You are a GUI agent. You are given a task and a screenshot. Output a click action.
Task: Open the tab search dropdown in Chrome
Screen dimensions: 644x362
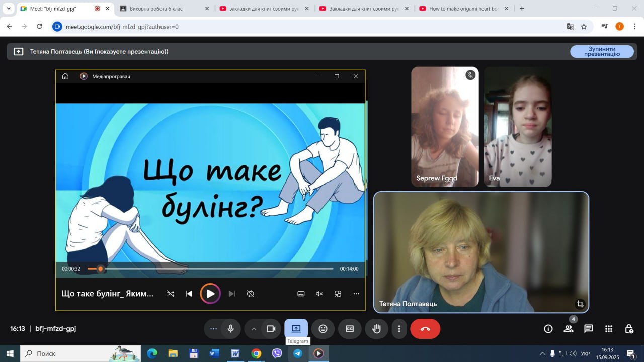(x=9, y=9)
